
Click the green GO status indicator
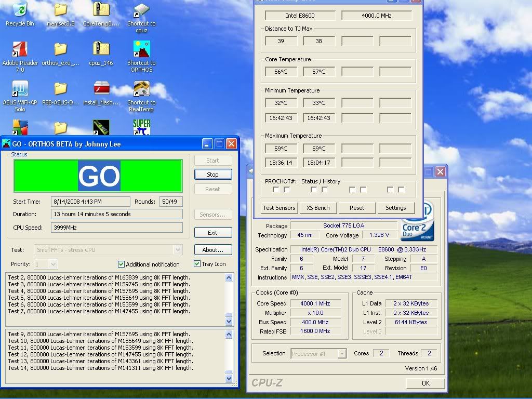(98, 176)
